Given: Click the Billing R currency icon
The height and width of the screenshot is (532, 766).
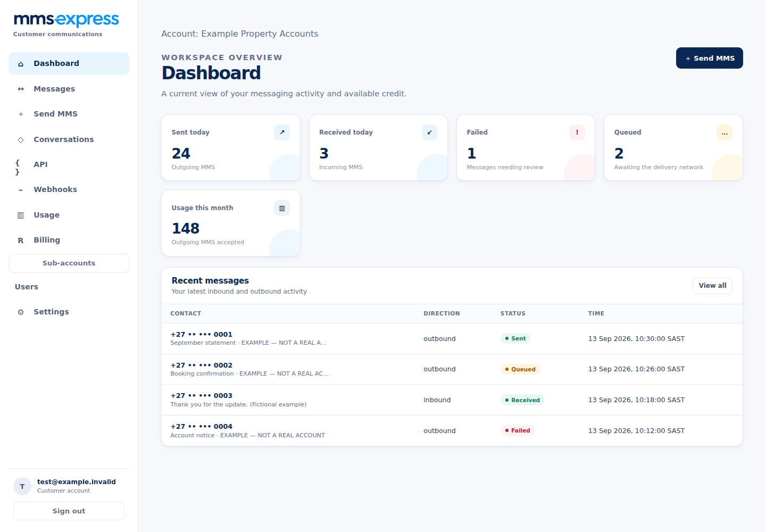Looking at the screenshot, I should click(x=21, y=240).
